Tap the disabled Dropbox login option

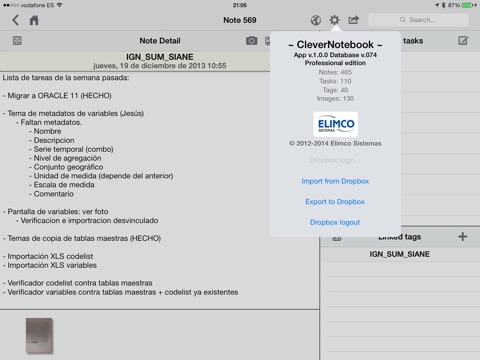point(335,160)
